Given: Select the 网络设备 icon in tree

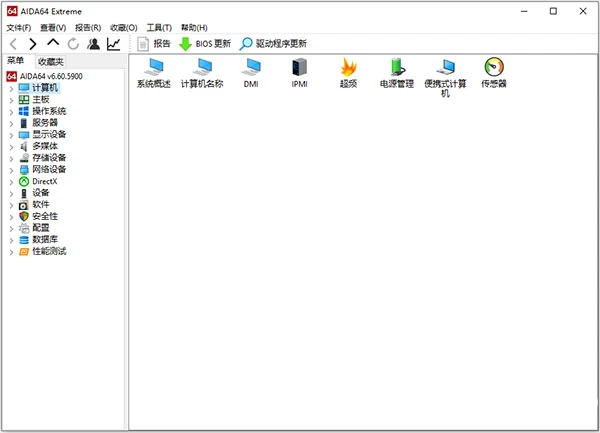Looking at the screenshot, I should point(24,170).
